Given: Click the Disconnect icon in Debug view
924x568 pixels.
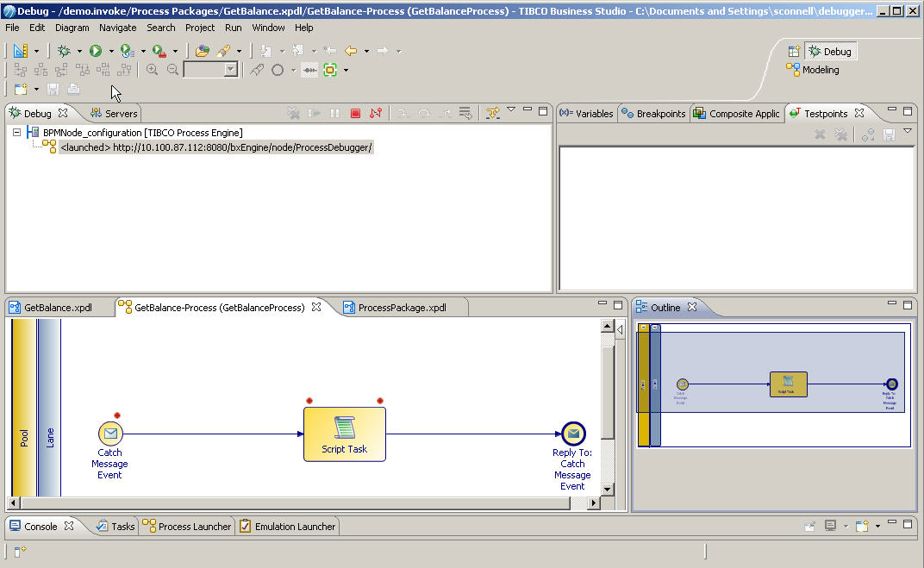Looking at the screenshot, I should pos(376,113).
